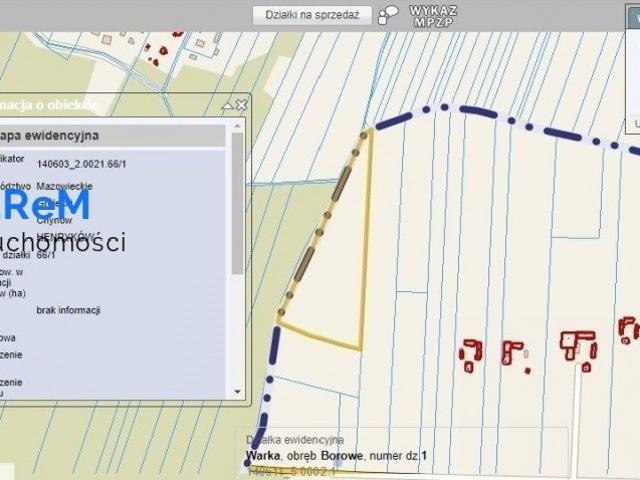The image size is (640, 480).
Task: Click the partially visible panel at right edge
Action: point(633,70)
